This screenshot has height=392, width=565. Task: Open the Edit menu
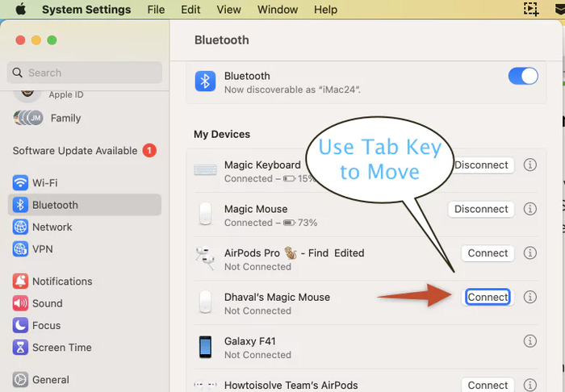point(190,10)
